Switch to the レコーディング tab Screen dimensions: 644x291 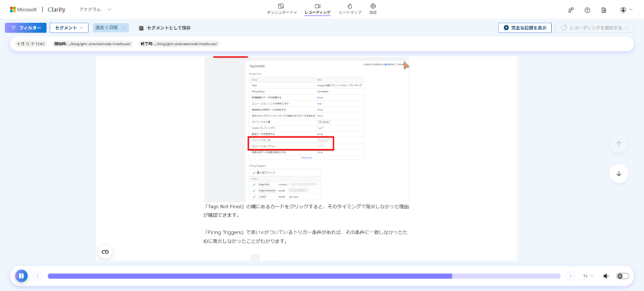pos(317,8)
